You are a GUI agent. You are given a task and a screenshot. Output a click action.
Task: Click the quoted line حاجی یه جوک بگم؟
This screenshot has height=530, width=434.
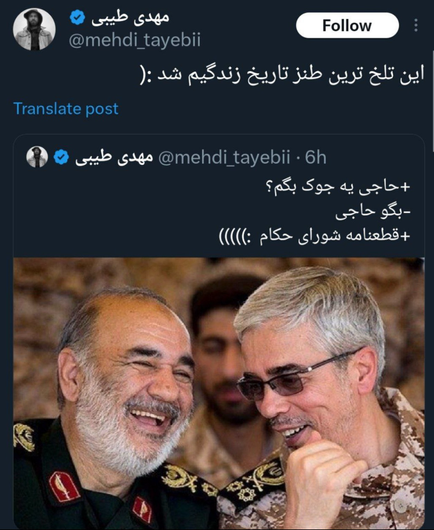click(338, 187)
